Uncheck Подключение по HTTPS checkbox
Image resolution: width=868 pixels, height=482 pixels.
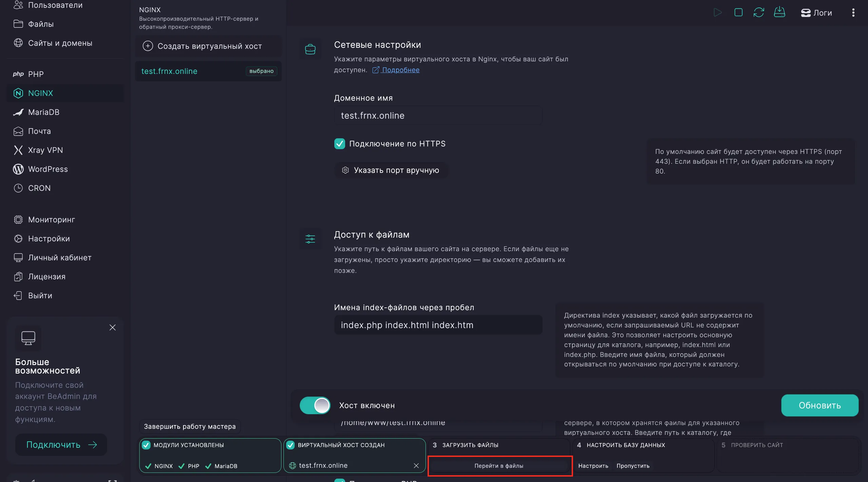point(339,144)
